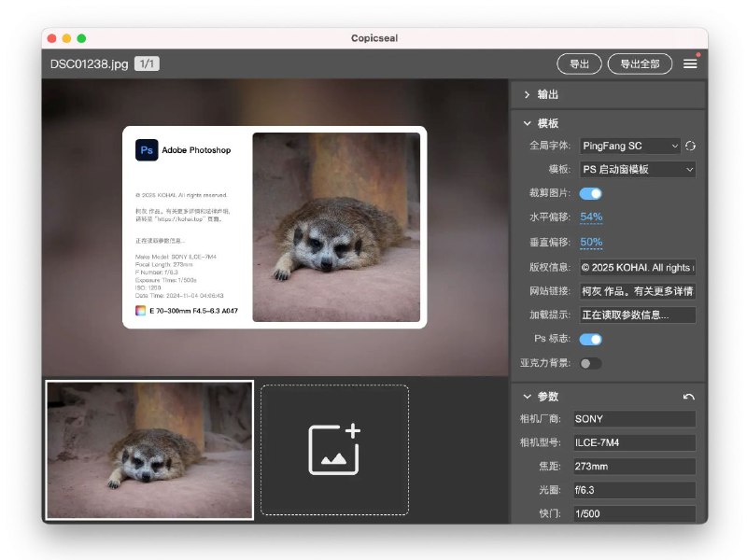Open the hamburger menu at top right
This screenshot has width=747, height=560.
[690, 63]
